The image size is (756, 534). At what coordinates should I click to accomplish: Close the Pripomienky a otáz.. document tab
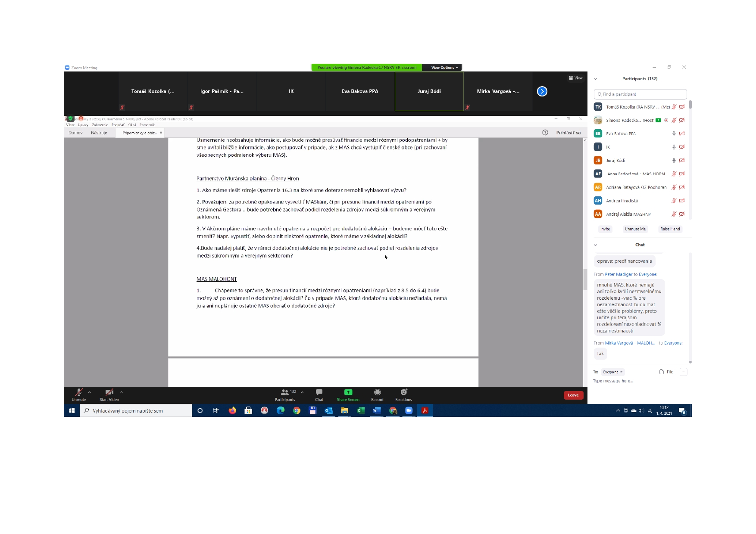(161, 133)
